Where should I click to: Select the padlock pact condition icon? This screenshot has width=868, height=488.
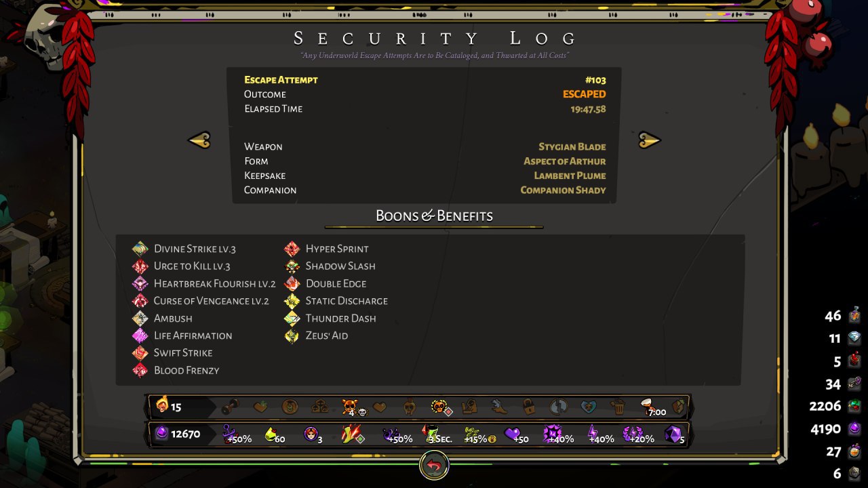[528, 407]
